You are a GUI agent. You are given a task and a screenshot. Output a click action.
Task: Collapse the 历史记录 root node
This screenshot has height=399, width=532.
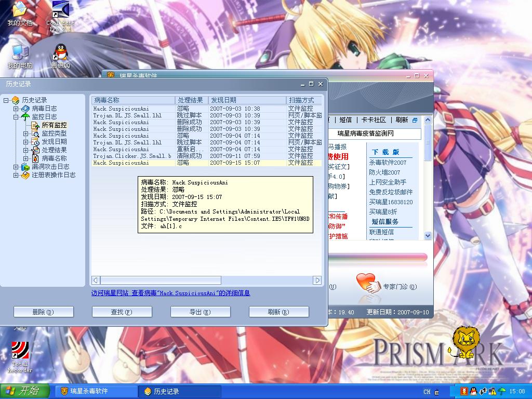pyautogui.click(x=6, y=100)
